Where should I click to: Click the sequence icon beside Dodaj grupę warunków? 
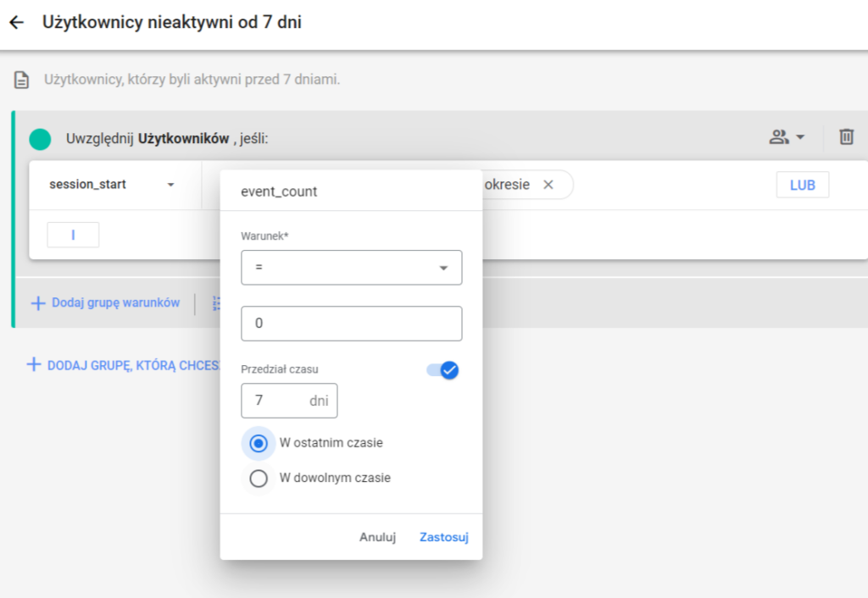click(216, 303)
